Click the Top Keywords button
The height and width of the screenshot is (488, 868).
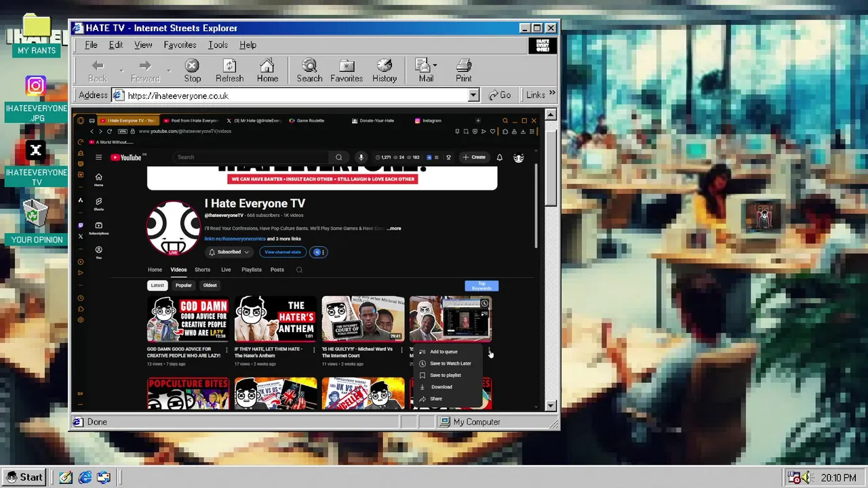[x=481, y=286]
